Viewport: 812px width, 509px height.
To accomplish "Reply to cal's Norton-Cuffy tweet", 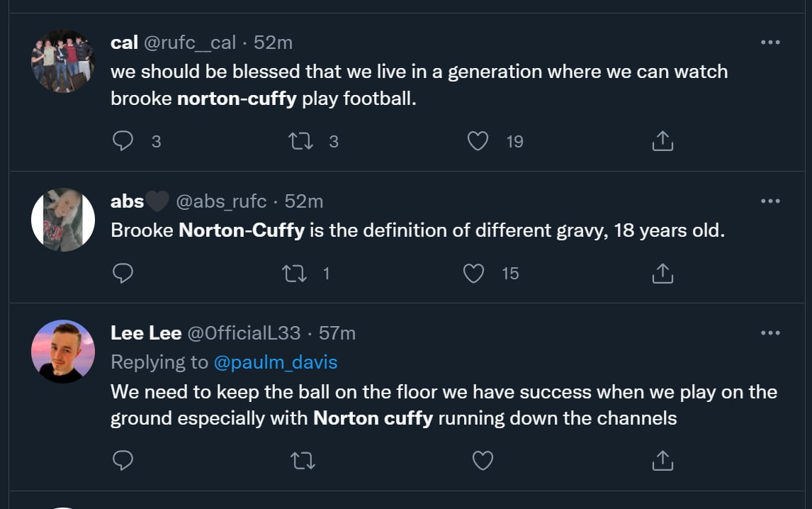I will [x=123, y=141].
